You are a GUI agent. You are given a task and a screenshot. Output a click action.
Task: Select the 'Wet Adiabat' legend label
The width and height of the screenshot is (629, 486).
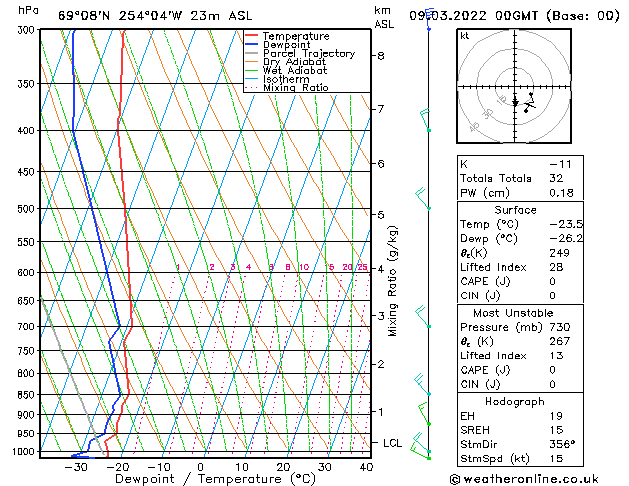295,70
